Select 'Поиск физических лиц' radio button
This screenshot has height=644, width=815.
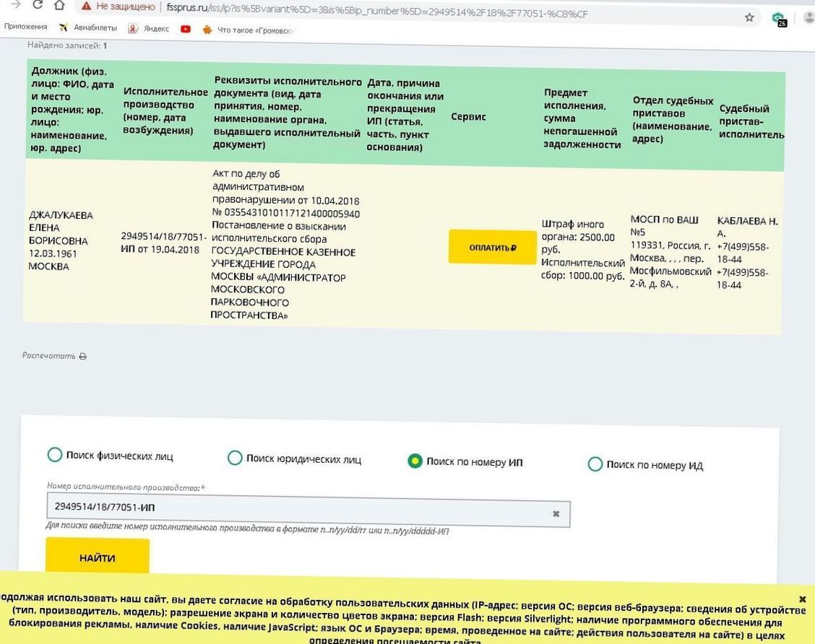tap(55, 454)
